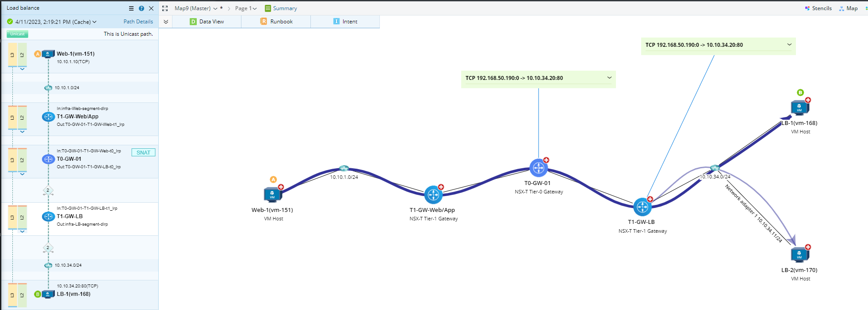The width and height of the screenshot is (868, 310).
Task: Click red plus on T0-GW-01 map node
Action: tap(546, 160)
